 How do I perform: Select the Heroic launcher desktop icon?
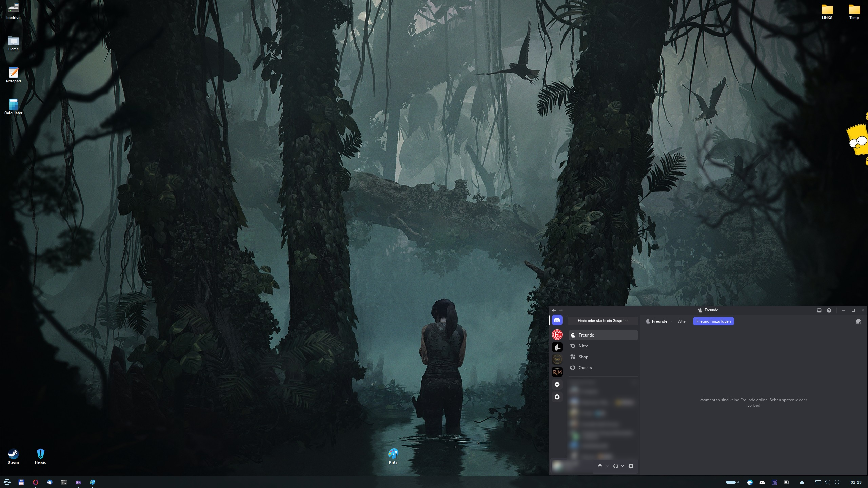click(40, 456)
